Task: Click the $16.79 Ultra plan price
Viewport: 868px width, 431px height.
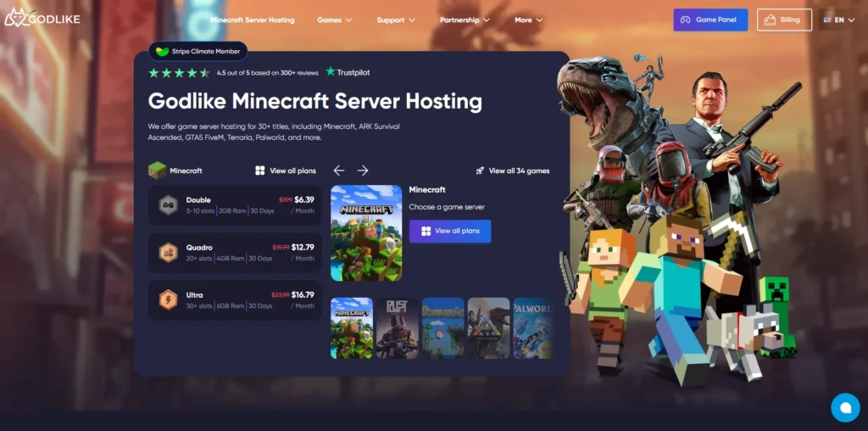Action: (303, 295)
